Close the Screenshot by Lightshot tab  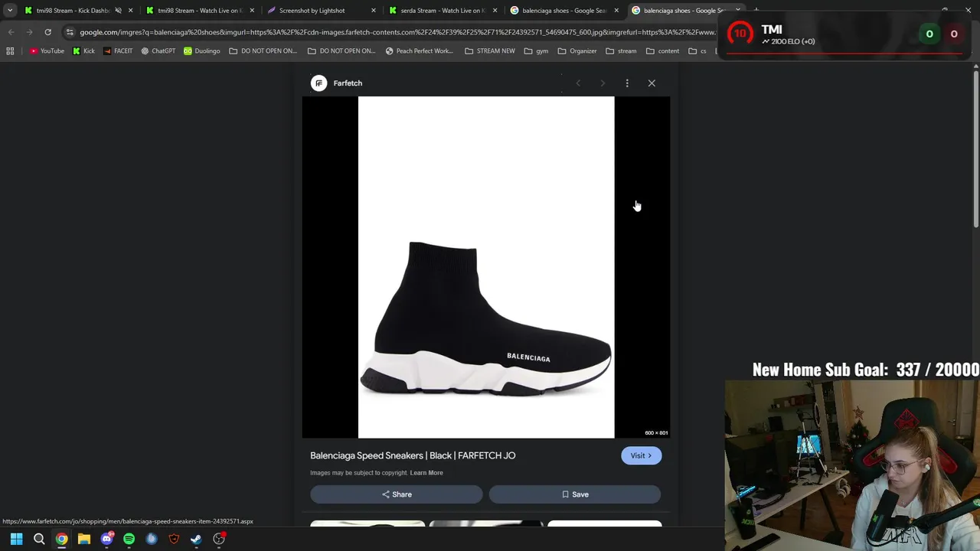pos(374,11)
